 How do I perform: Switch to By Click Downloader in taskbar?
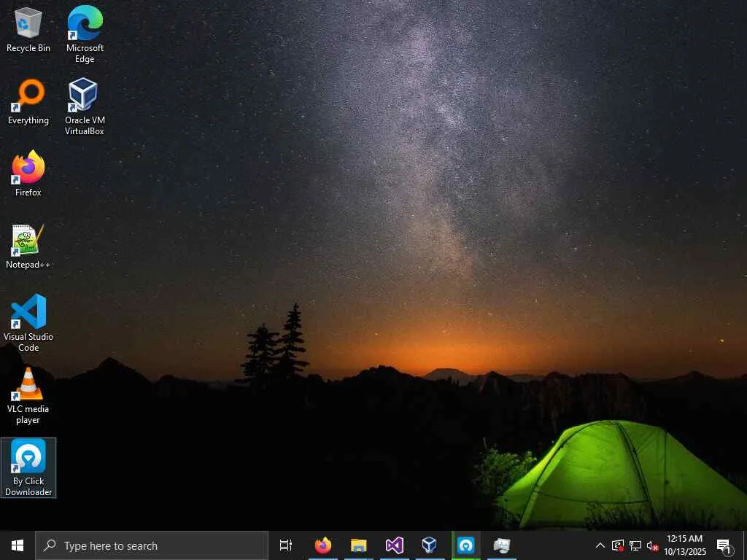pos(466,545)
